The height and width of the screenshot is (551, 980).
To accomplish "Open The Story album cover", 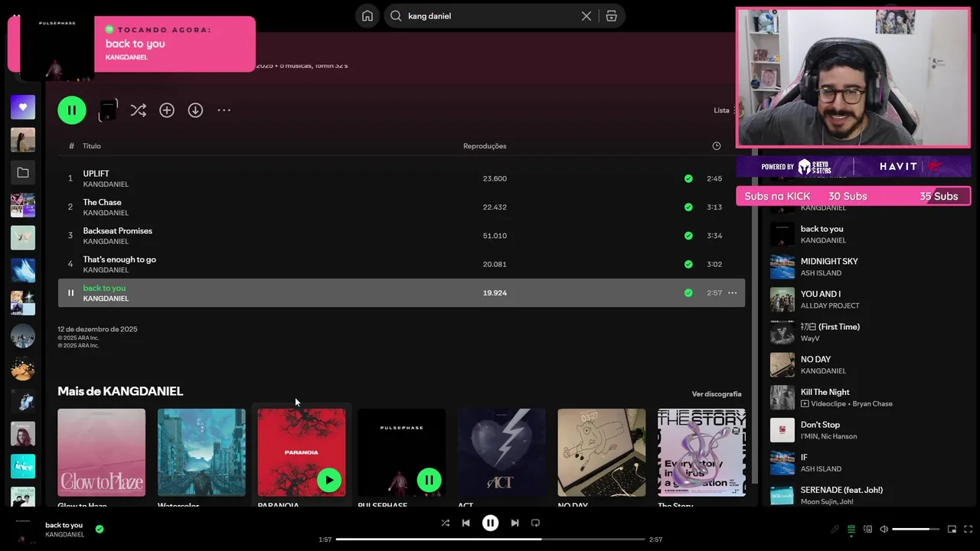I will [701, 452].
